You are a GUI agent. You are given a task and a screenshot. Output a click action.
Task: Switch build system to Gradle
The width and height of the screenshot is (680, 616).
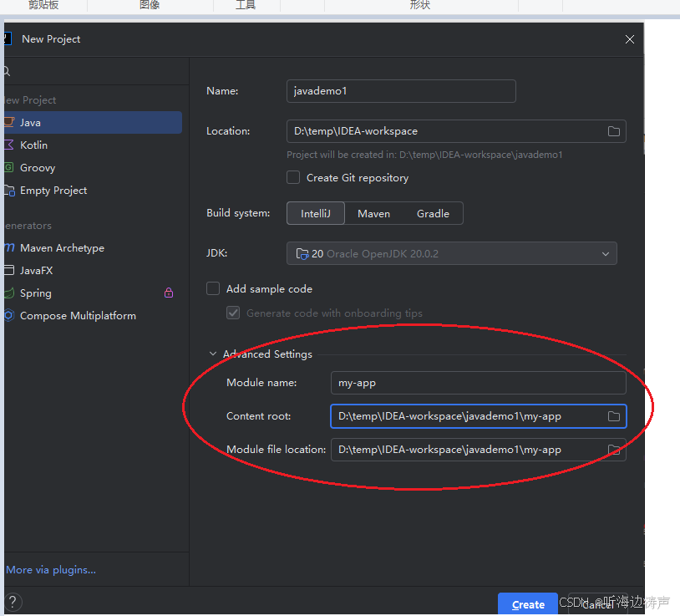pyautogui.click(x=433, y=213)
